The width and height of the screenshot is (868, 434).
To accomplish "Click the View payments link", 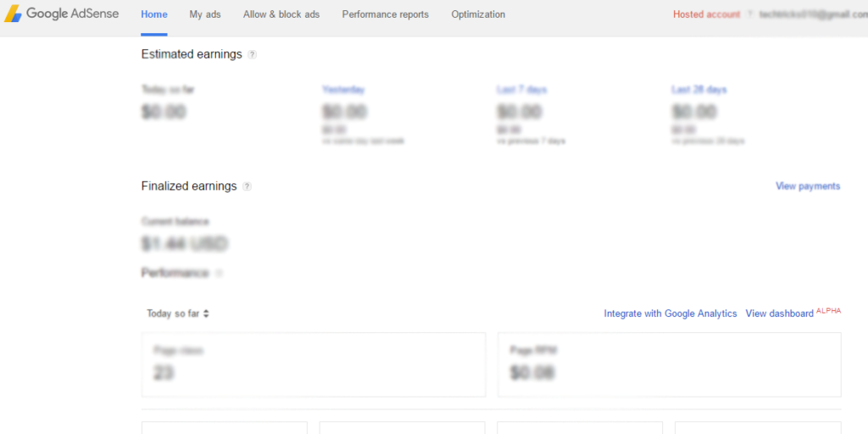I will pos(808,186).
